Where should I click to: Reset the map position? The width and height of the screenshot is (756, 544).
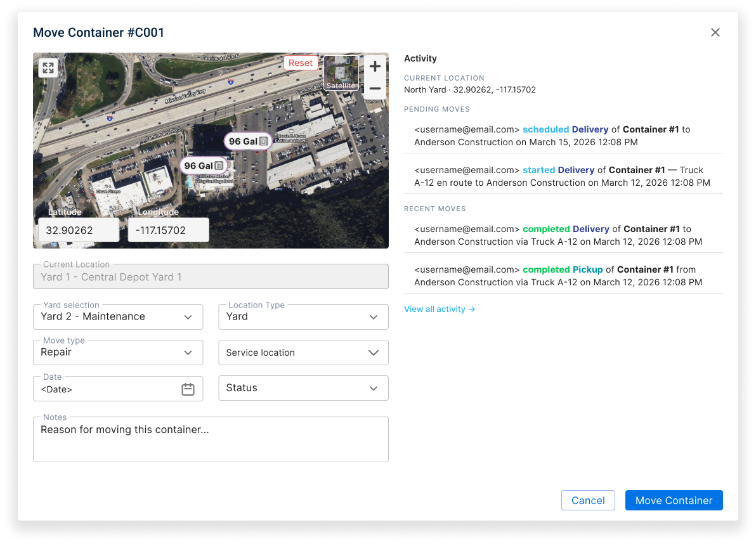(x=301, y=63)
